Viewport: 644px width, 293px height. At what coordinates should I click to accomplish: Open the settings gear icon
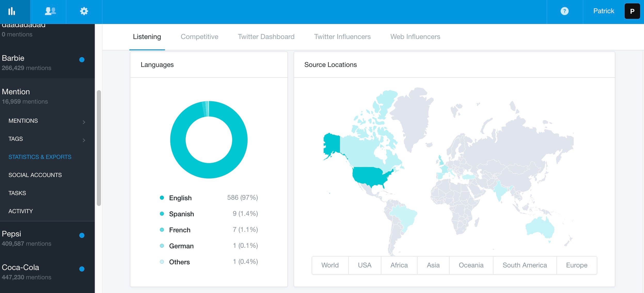pyautogui.click(x=84, y=11)
